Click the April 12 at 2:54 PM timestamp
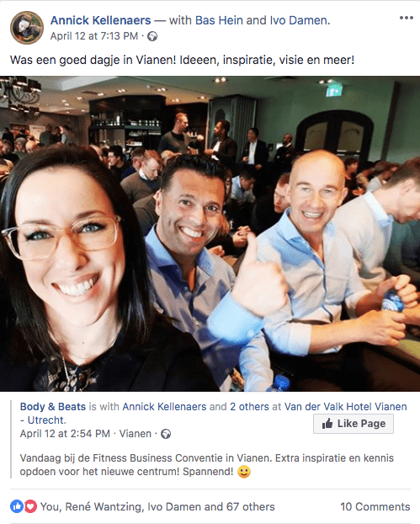 [x=65, y=434]
